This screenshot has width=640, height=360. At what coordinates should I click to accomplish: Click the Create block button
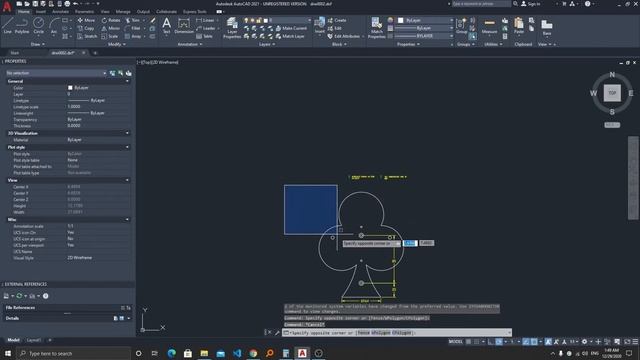(337, 20)
